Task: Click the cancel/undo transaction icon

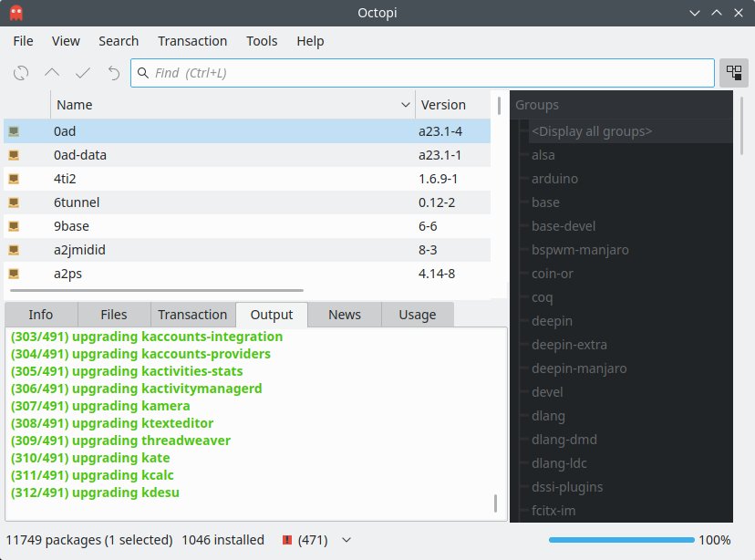Action: pyautogui.click(x=113, y=73)
